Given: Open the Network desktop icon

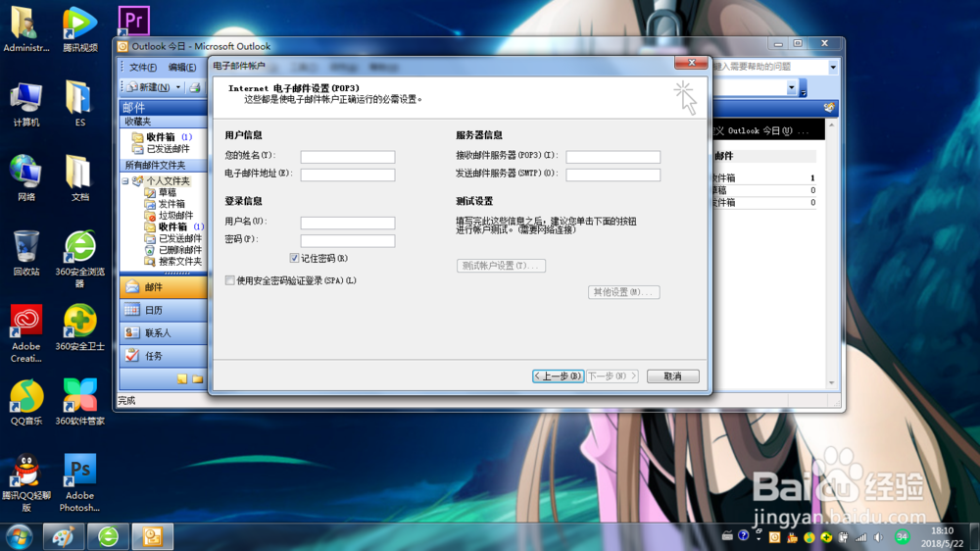Looking at the screenshot, I should coord(25,178).
